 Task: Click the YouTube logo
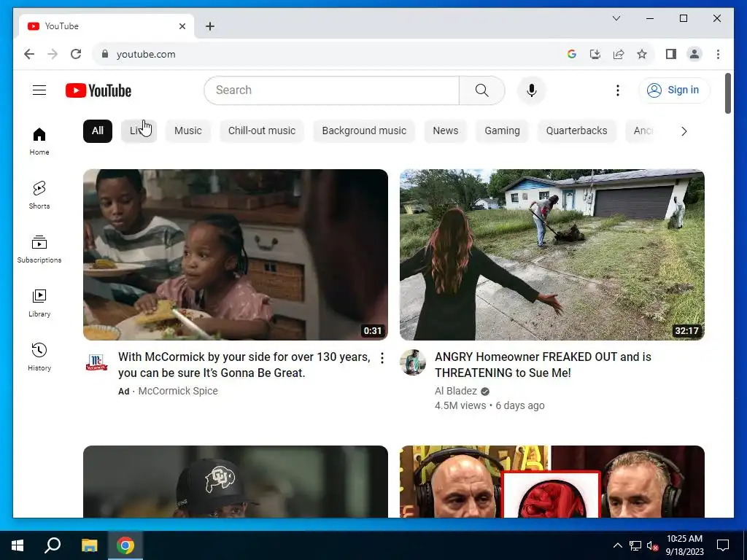tap(98, 90)
